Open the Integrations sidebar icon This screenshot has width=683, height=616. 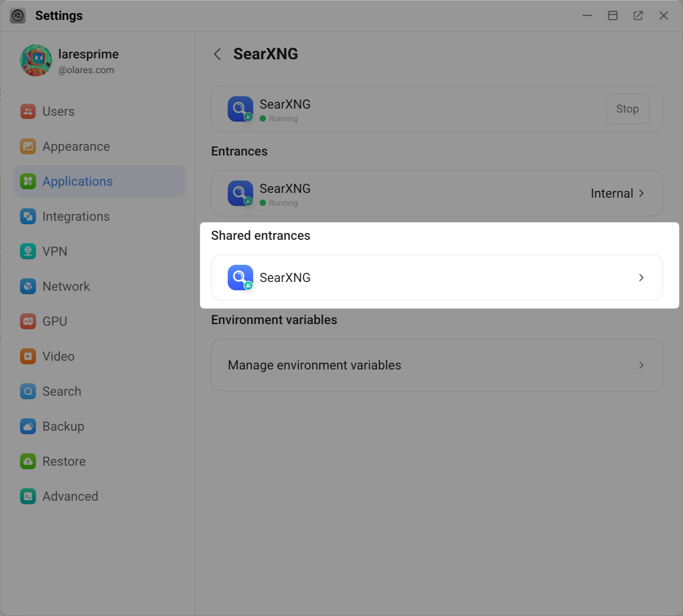[28, 216]
